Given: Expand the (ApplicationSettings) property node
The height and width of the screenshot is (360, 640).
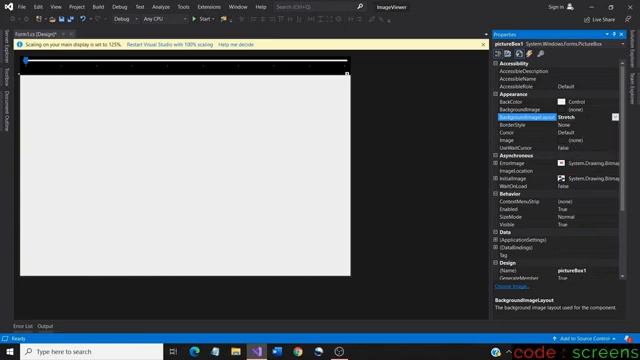Looking at the screenshot, I should 496,240.
